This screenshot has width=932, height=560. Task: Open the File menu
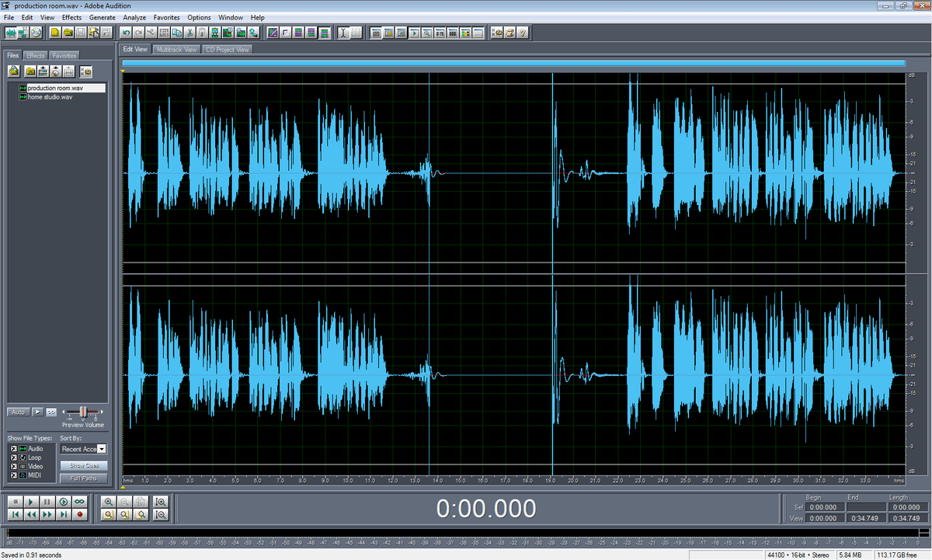pos(9,17)
